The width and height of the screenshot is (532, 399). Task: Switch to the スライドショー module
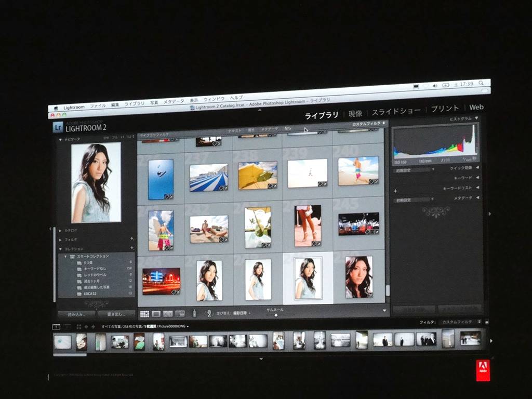396,111
